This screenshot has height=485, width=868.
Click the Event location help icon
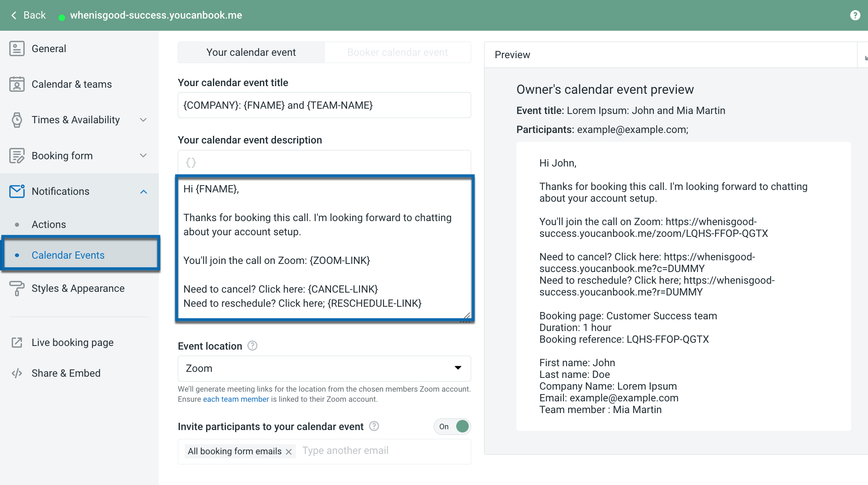click(x=252, y=346)
